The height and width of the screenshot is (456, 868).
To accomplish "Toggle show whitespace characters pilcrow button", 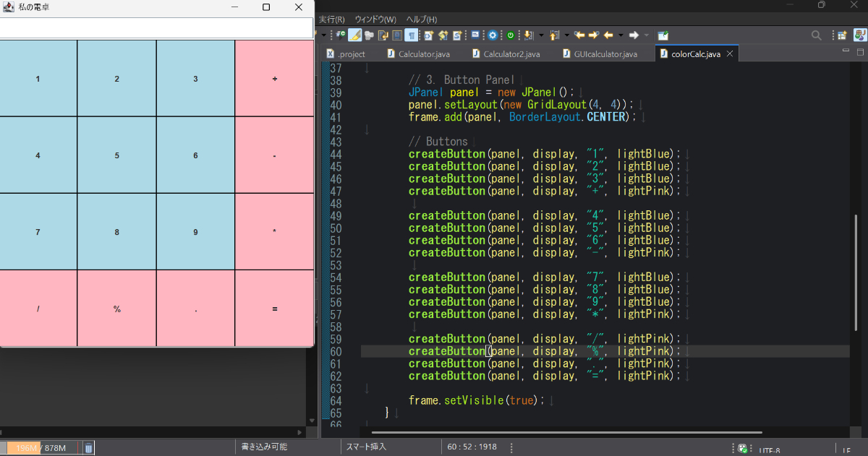I will (x=411, y=35).
